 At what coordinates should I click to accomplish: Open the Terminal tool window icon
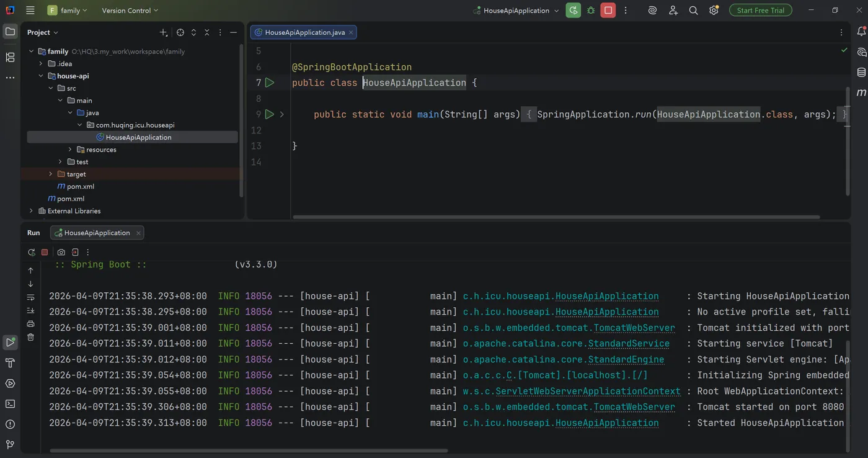click(x=10, y=404)
